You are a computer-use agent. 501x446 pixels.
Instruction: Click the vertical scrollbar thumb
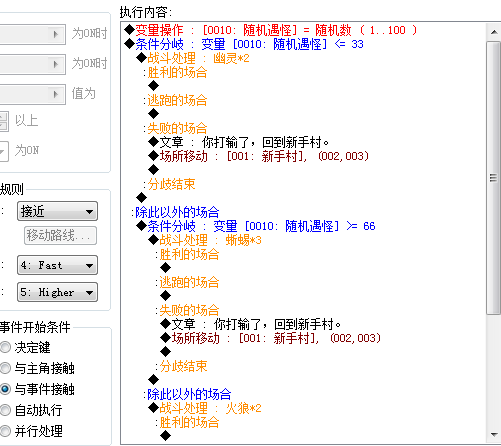pos(494,178)
